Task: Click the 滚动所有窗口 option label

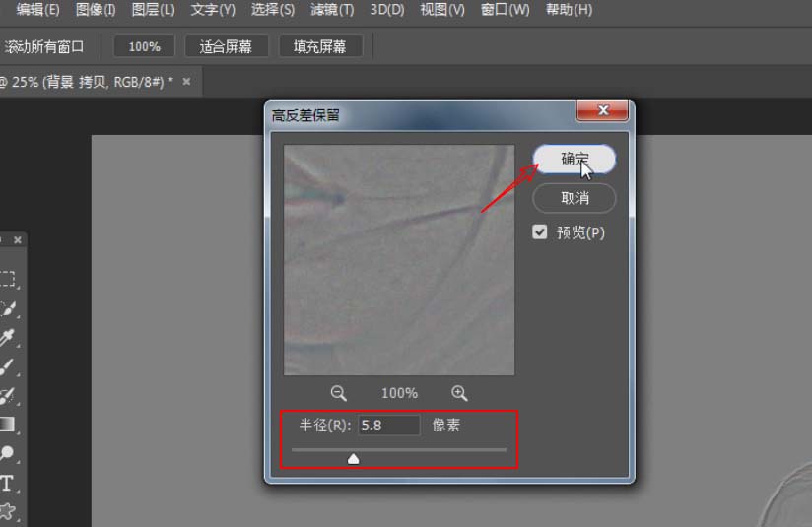Action: [43, 46]
